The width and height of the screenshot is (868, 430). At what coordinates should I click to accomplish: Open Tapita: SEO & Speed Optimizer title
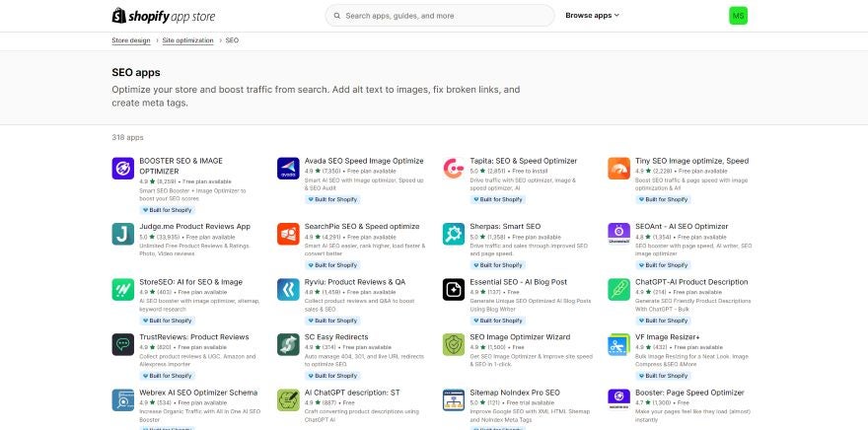click(x=523, y=161)
